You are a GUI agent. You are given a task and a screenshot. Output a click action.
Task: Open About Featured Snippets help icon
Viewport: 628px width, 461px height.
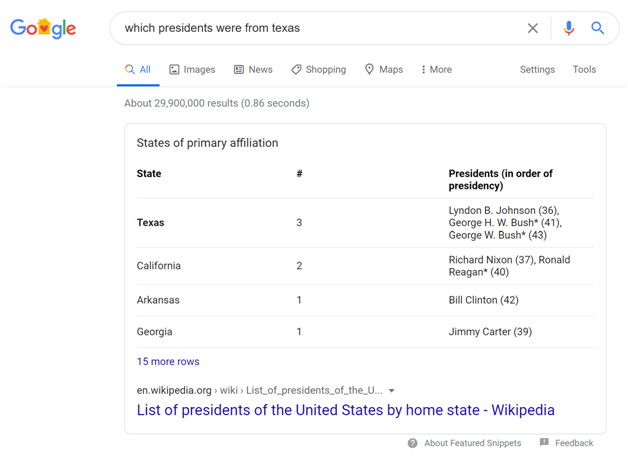click(412, 443)
